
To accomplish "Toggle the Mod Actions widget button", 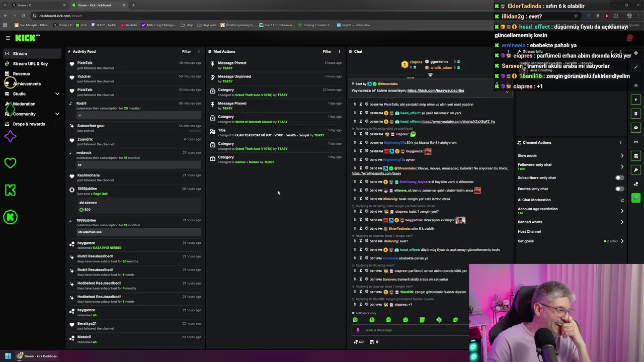I will click(636, 114).
